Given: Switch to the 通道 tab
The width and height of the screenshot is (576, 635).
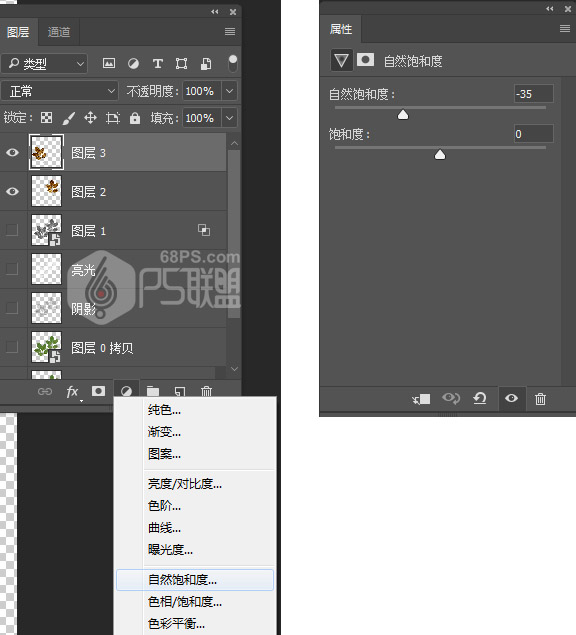Looking at the screenshot, I should [59, 32].
